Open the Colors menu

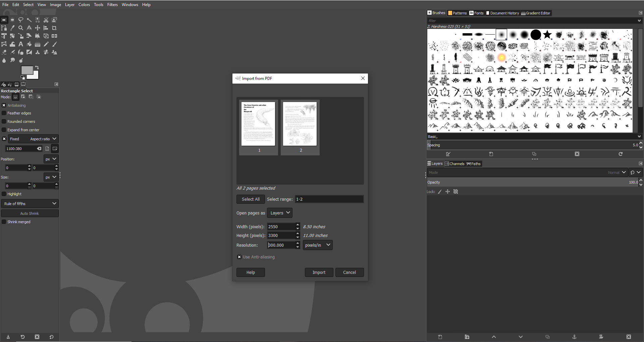tap(84, 5)
